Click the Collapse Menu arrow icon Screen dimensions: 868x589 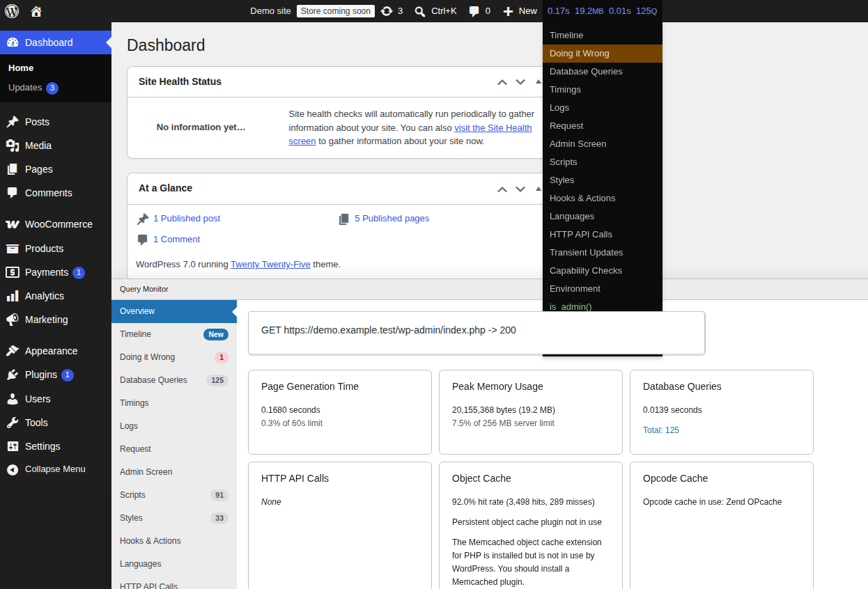point(13,469)
